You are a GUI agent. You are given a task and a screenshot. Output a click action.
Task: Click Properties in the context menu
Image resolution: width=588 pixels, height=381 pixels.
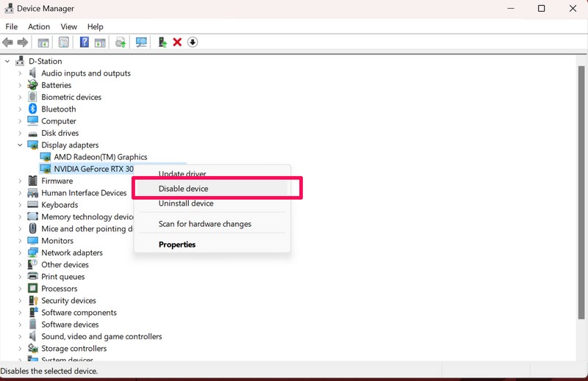[x=177, y=244]
